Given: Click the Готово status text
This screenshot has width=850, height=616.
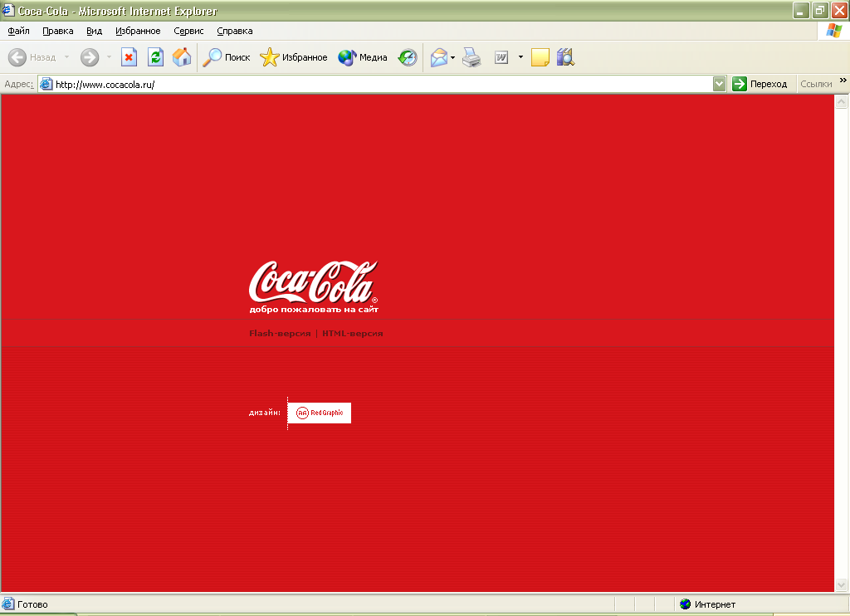Looking at the screenshot, I should 32,604.
